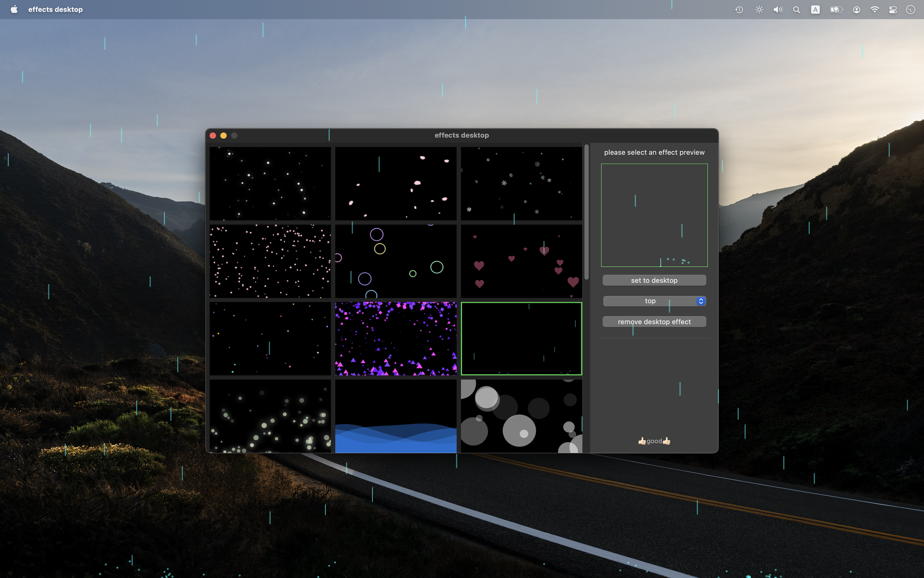Click the effect preview box
924x578 pixels.
tap(654, 215)
